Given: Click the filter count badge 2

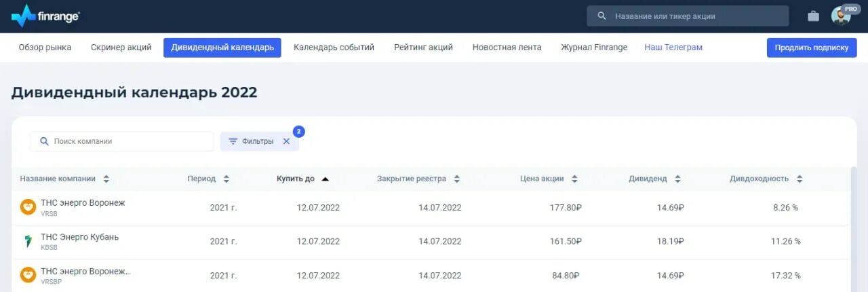Looking at the screenshot, I should click(x=299, y=132).
